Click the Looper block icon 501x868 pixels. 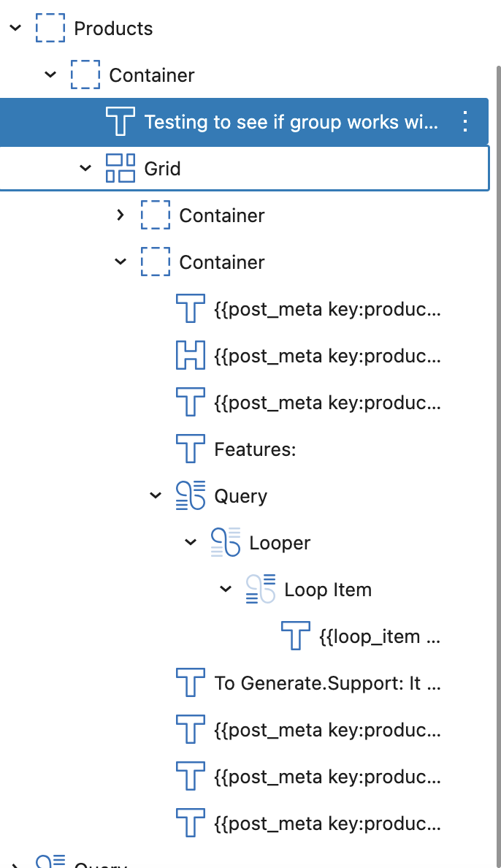tap(226, 543)
